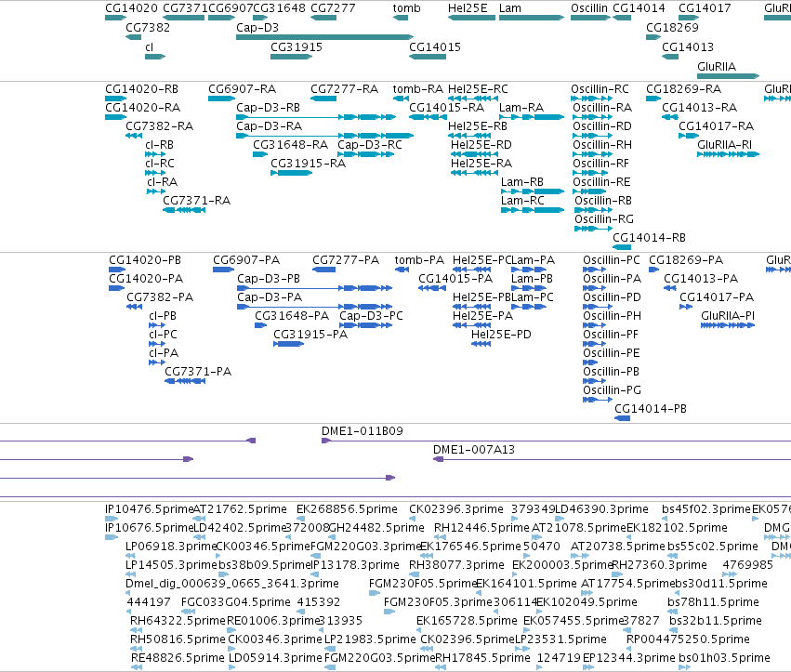This screenshot has height=672, width=791.
Task: Click transcript label Hel25E-RD
Action: (x=481, y=145)
